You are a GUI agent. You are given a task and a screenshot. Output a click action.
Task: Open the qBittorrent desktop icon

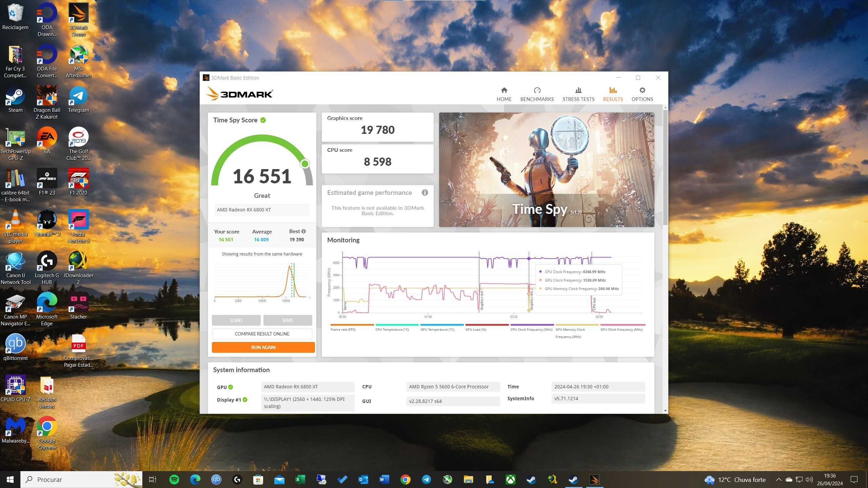click(15, 347)
